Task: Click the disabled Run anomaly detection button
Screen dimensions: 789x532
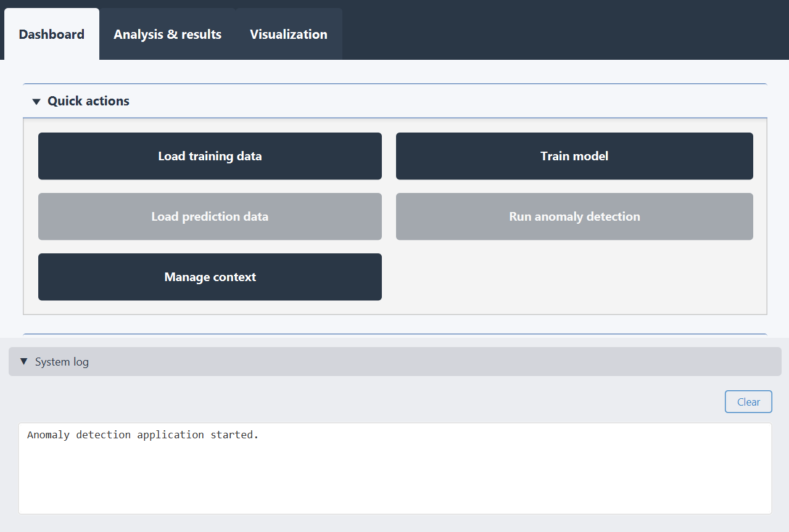Action: coord(574,216)
